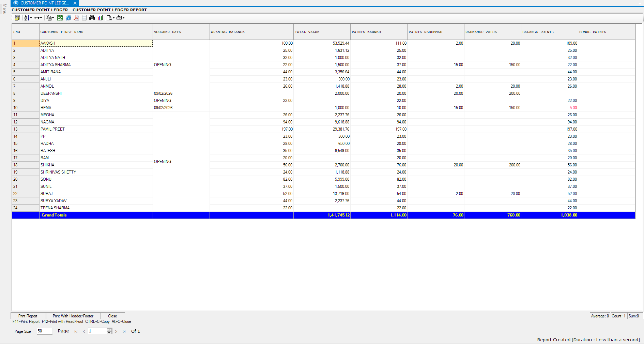The height and width of the screenshot is (344, 644).
Task: Click the Page Size input field
Action: pyautogui.click(x=45, y=331)
